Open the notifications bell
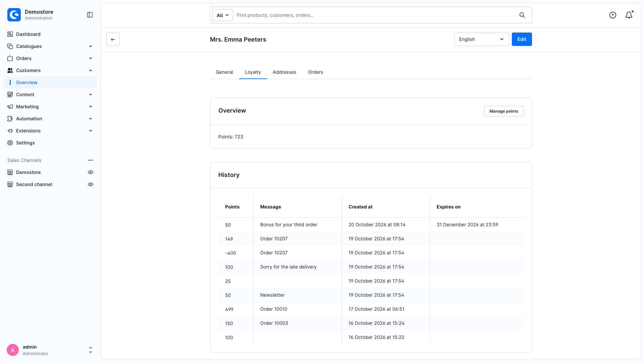Screen dimensions: 644x362 point(629,15)
